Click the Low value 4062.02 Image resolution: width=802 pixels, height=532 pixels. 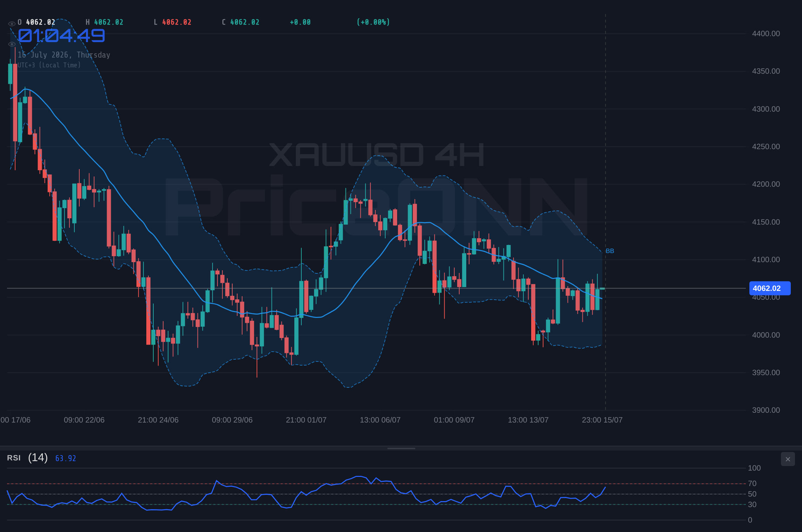(x=177, y=22)
